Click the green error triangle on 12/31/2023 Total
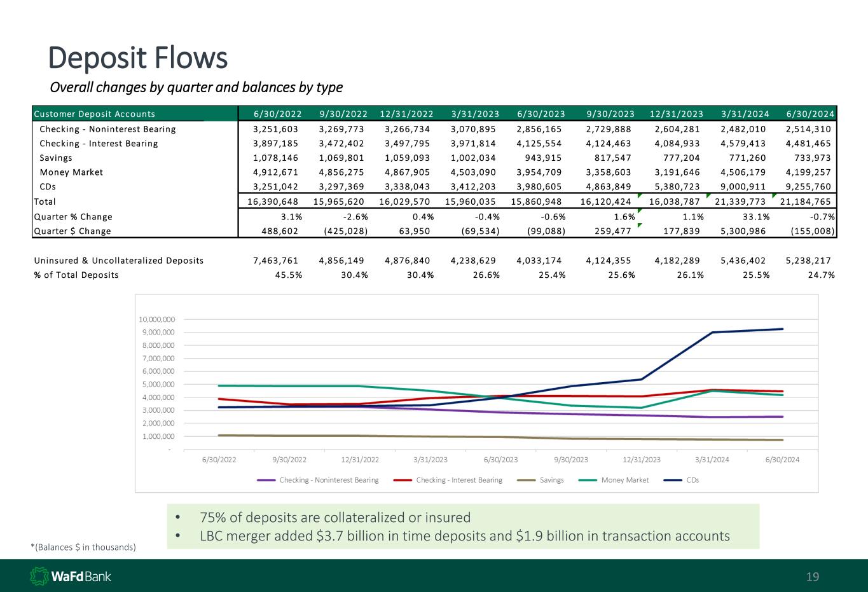The height and width of the screenshot is (592, 868). [x=640, y=196]
